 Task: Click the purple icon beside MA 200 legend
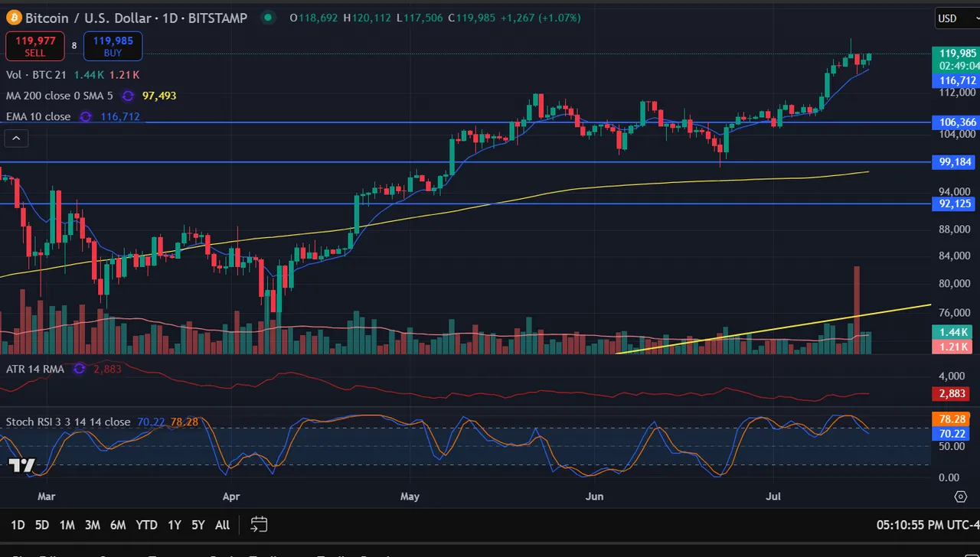click(x=128, y=96)
